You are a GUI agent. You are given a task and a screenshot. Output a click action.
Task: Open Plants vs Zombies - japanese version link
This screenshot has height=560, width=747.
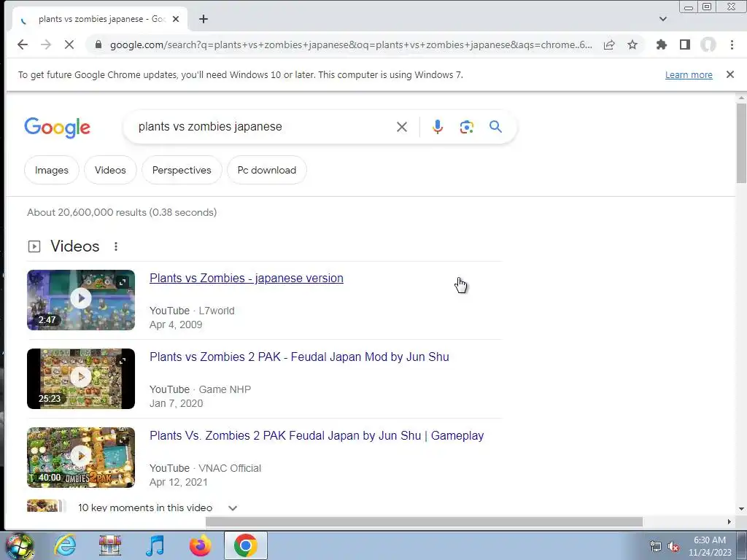tap(247, 278)
